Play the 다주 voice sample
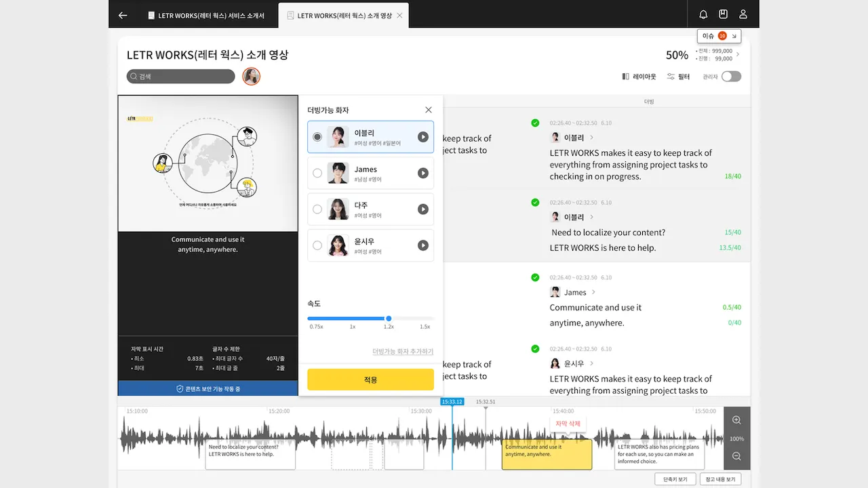 point(423,209)
